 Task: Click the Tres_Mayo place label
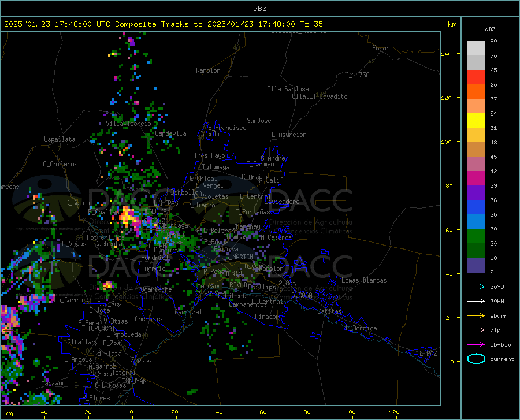(x=210, y=155)
